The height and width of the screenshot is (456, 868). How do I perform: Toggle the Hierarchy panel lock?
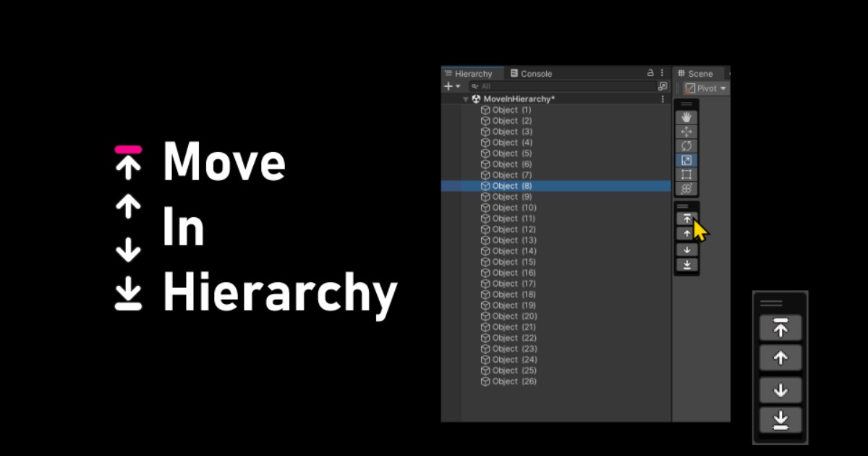click(650, 73)
